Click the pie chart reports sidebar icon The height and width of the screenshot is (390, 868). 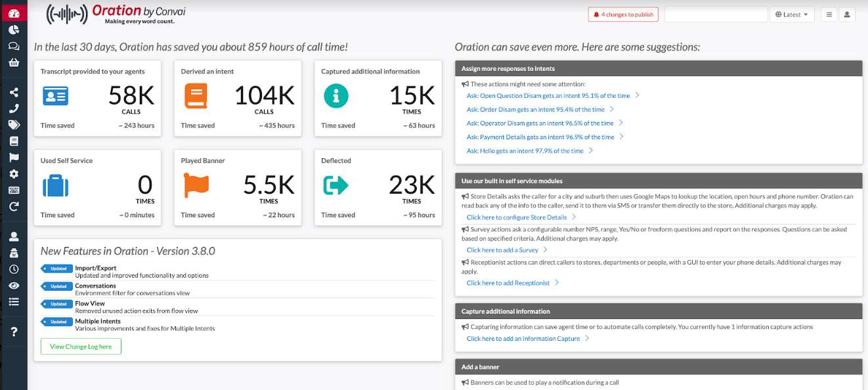click(13, 30)
